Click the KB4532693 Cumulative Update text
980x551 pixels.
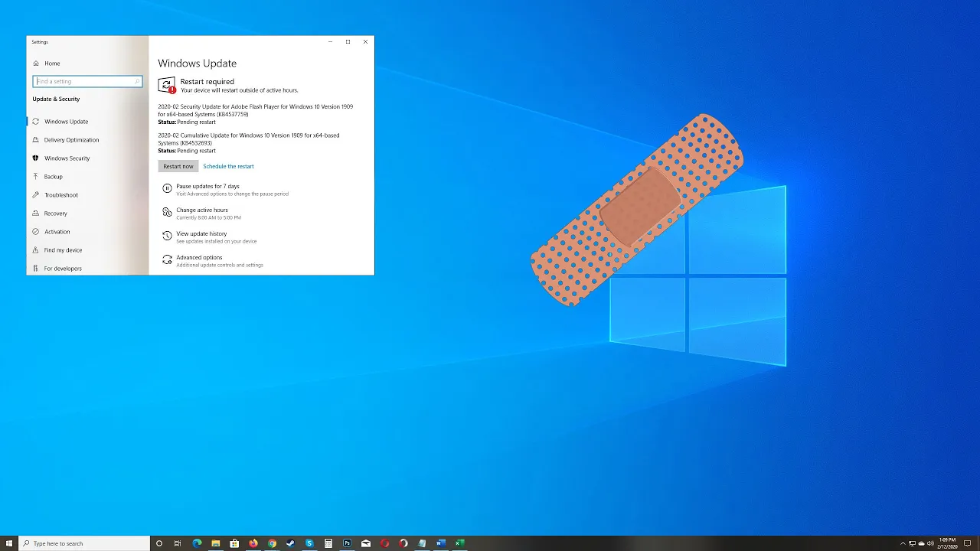(249, 139)
